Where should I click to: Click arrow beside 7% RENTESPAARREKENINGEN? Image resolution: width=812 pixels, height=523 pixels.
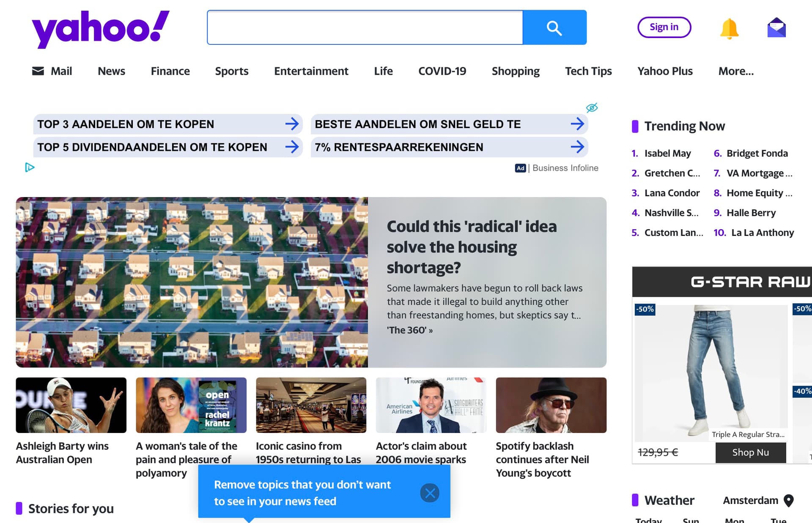pyautogui.click(x=577, y=147)
